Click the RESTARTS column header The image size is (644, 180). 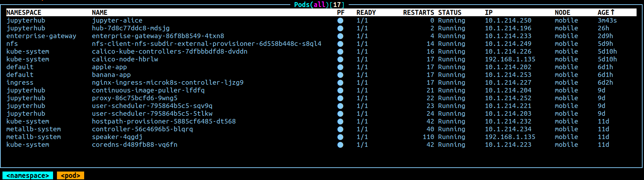[x=418, y=12]
